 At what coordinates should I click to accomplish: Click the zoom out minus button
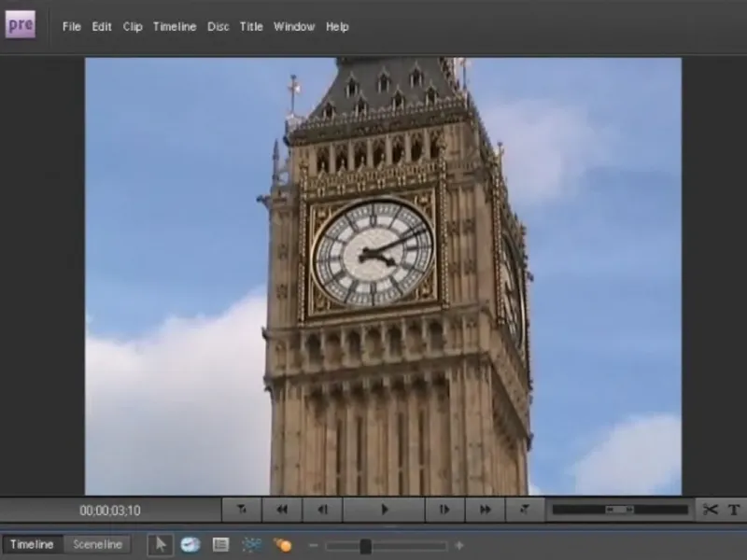313,545
